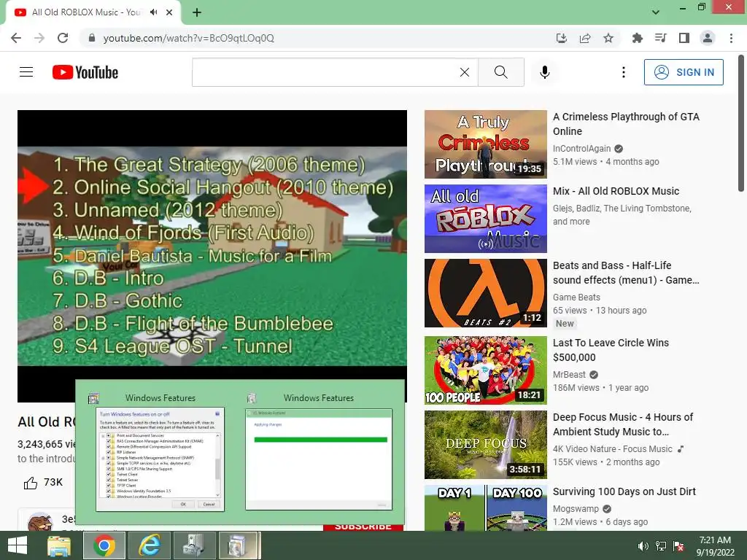Screen dimensions: 747x560
Task: Open the 100 People MrBeast thumbnail
Action: tap(485, 370)
